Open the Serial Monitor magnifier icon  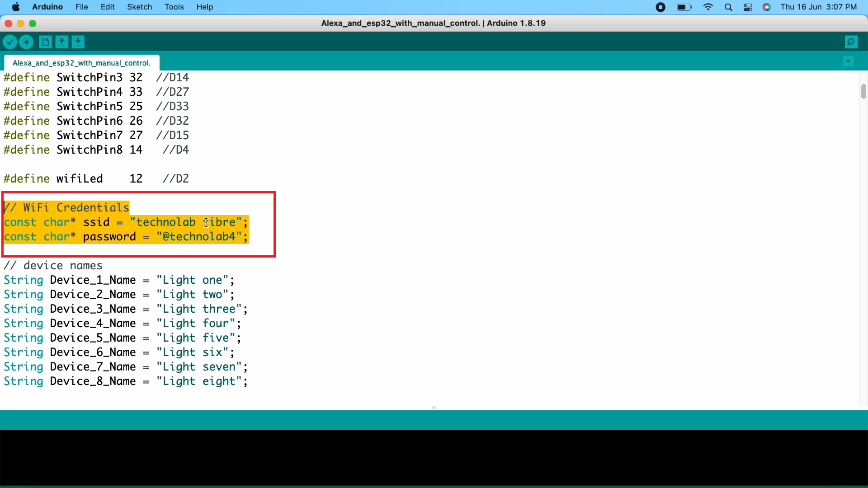pyautogui.click(x=851, y=42)
